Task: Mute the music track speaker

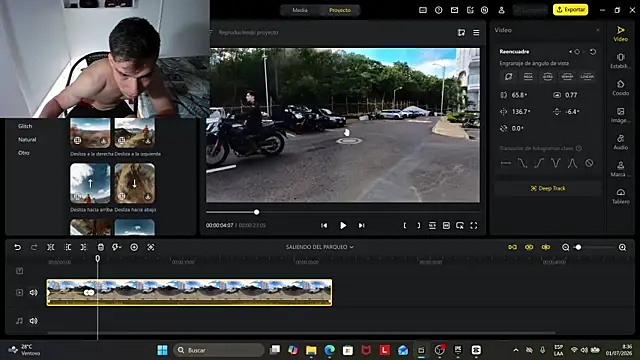Action: point(33,321)
